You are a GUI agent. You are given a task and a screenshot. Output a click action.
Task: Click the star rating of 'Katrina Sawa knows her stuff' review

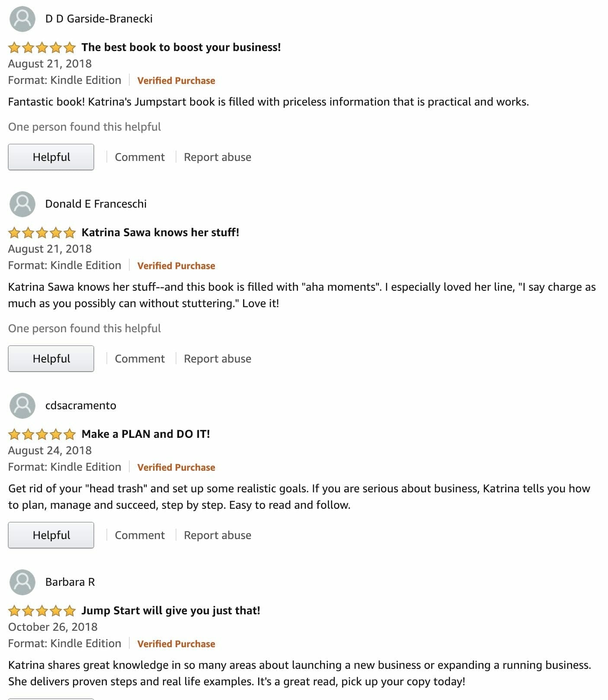tap(42, 232)
